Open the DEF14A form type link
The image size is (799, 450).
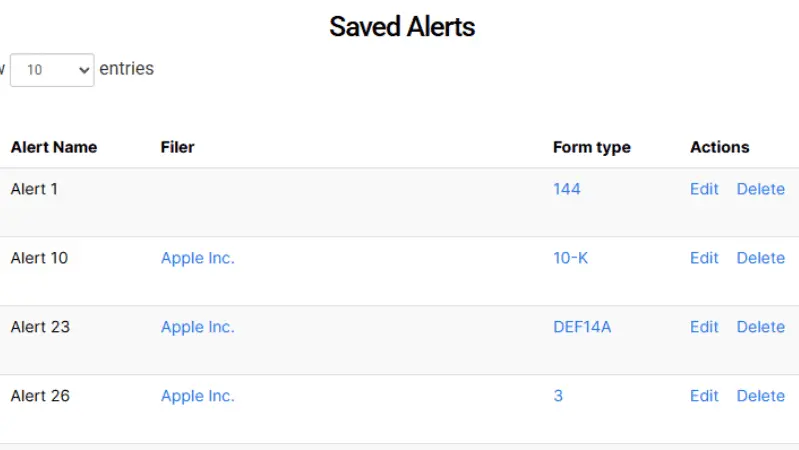pyautogui.click(x=581, y=327)
